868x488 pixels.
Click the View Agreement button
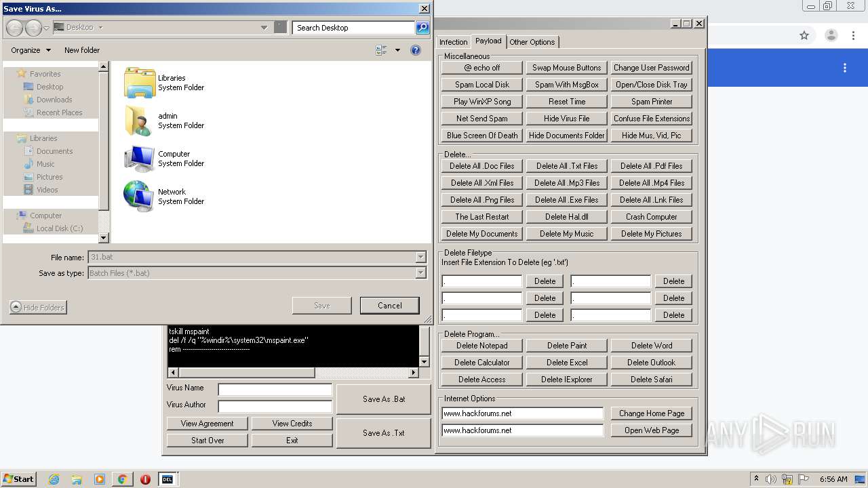click(208, 424)
